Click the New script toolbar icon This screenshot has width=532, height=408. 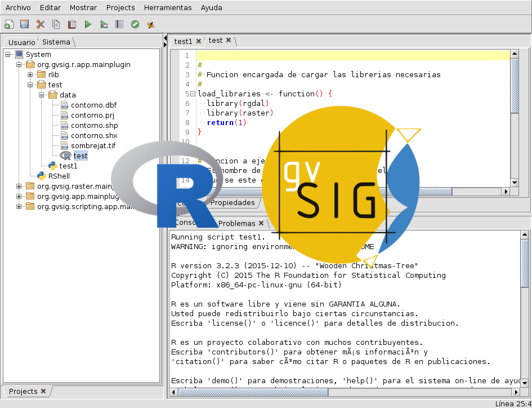(x=8, y=24)
